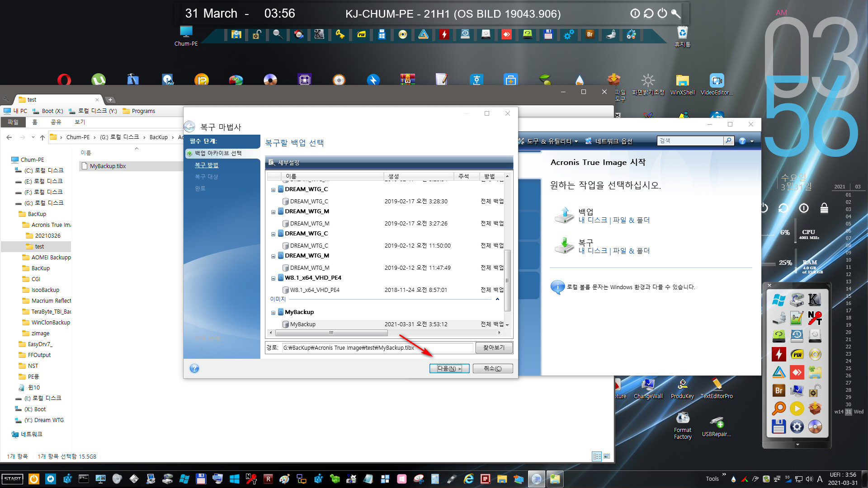Screen dimensions: 868x488
Task: Open USBRepair desktop shortcut
Action: click(x=717, y=427)
